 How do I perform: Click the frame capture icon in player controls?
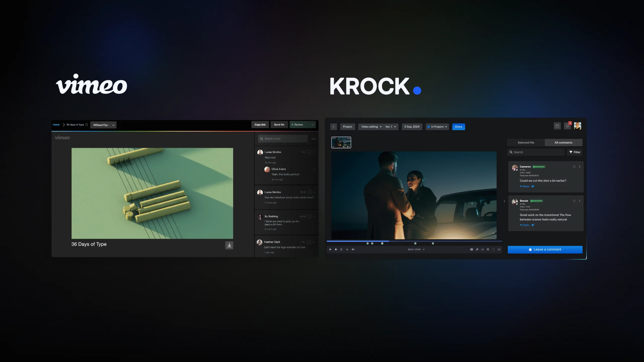coord(488,249)
